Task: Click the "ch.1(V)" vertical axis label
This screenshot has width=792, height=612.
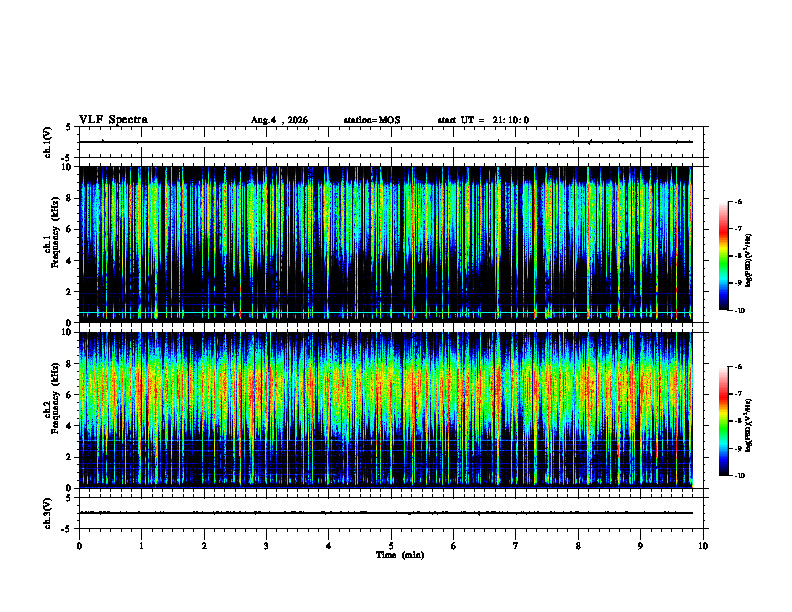Action: click(47, 142)
